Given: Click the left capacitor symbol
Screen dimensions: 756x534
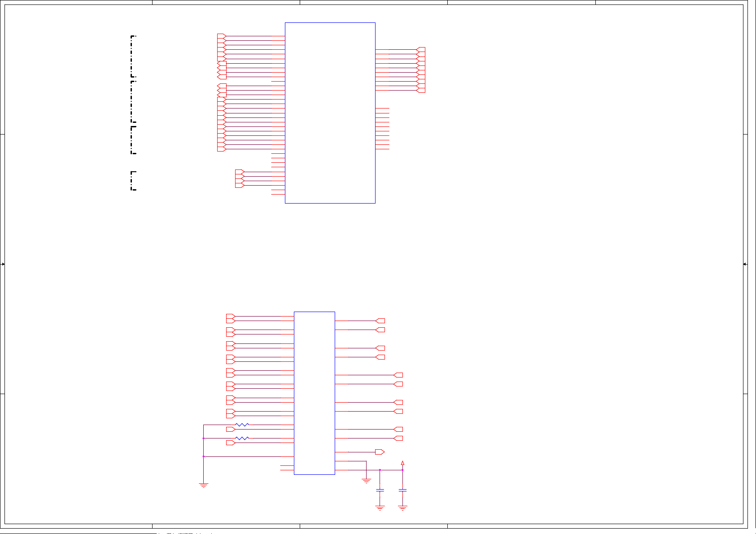Looking at the screenshot, I should pos(380,491).
